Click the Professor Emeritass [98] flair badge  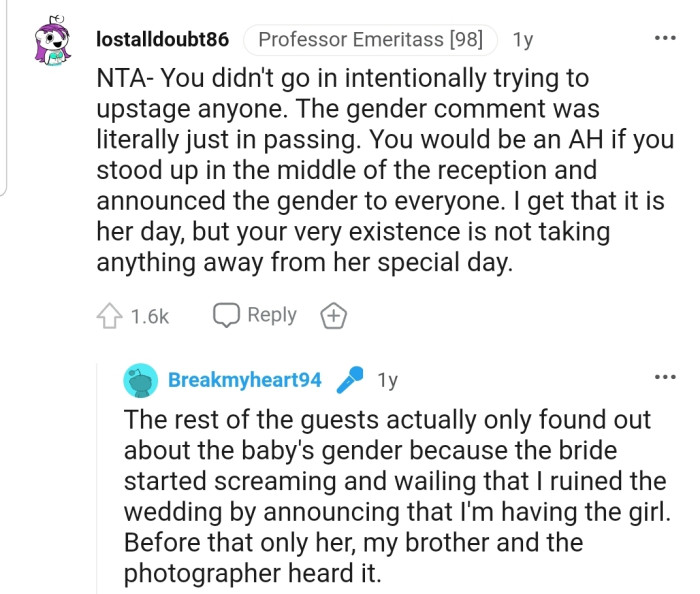[x=377, y=40]
